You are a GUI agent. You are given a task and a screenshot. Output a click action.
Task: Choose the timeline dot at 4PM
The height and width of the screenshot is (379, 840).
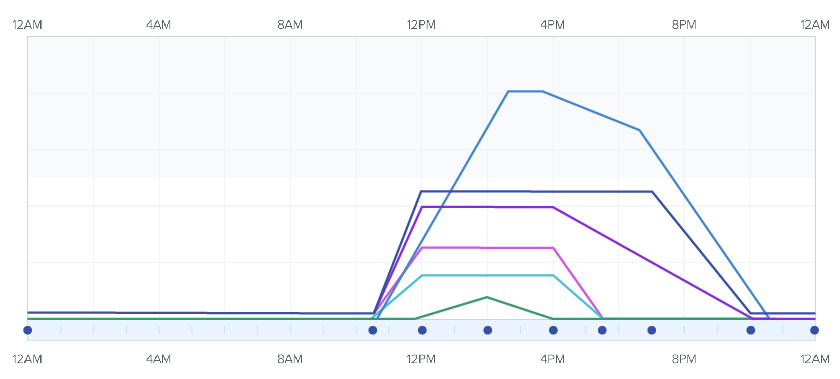[553, 330]
